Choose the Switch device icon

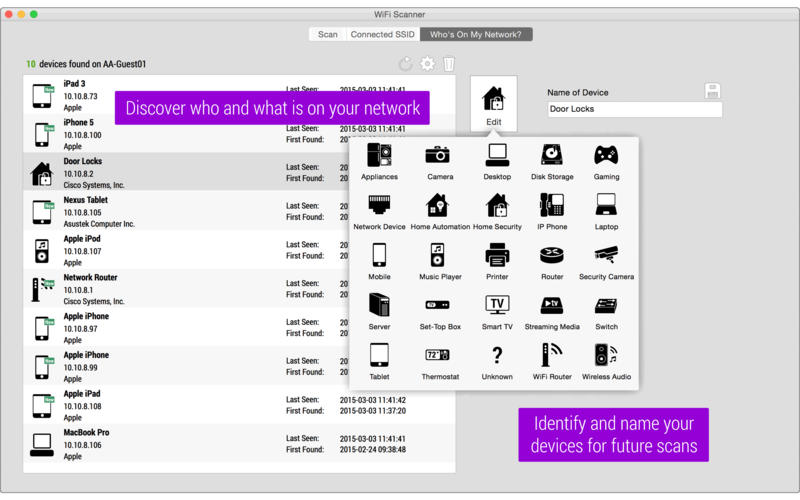[x=606, y=305]
